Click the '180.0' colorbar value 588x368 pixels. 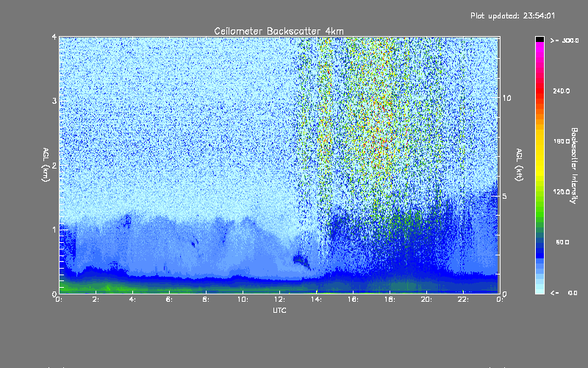pyautogui.click(x=562, y=141)
